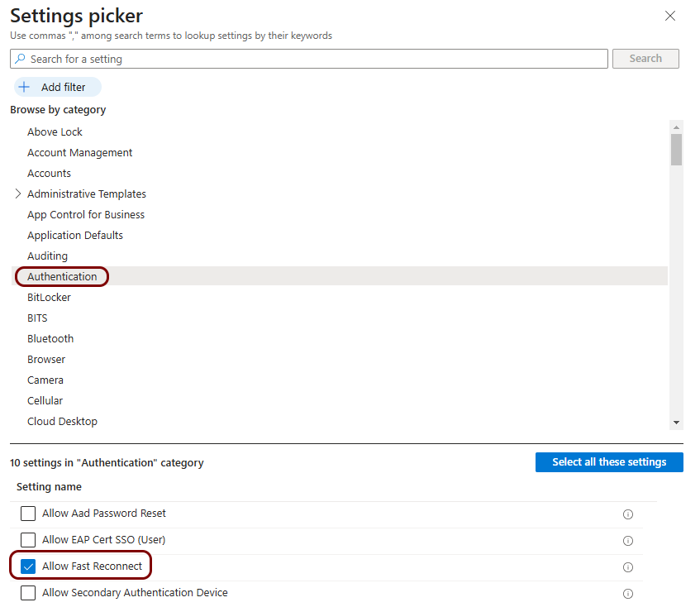Viewport: 700px width, 607px height.
Task: Expand the Administrative Templates category
Action: tap(18, 194)
